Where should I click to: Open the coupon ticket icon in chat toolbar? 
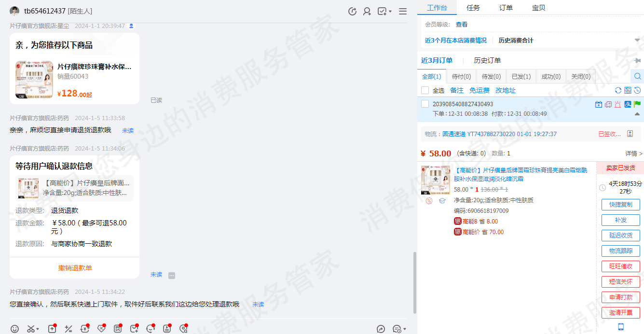click(x=101, y=329)
